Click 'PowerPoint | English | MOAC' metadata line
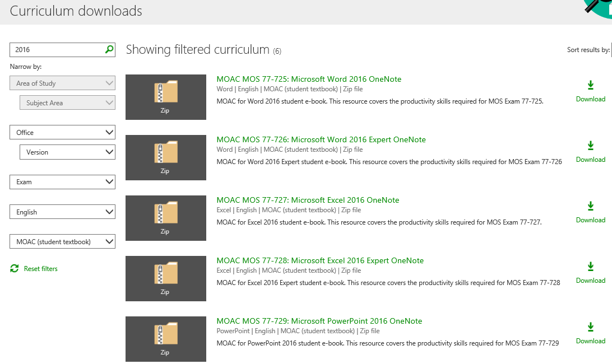 pos(298,331)
